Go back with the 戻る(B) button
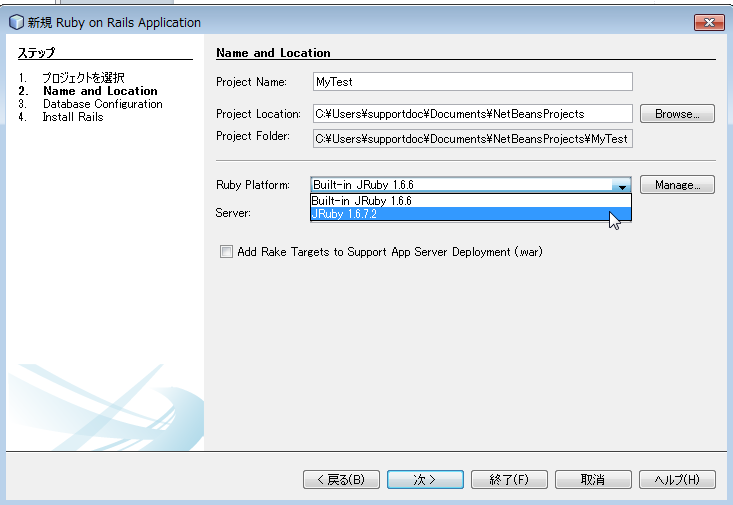The image size is (733, 505). (x=341, y=479)
